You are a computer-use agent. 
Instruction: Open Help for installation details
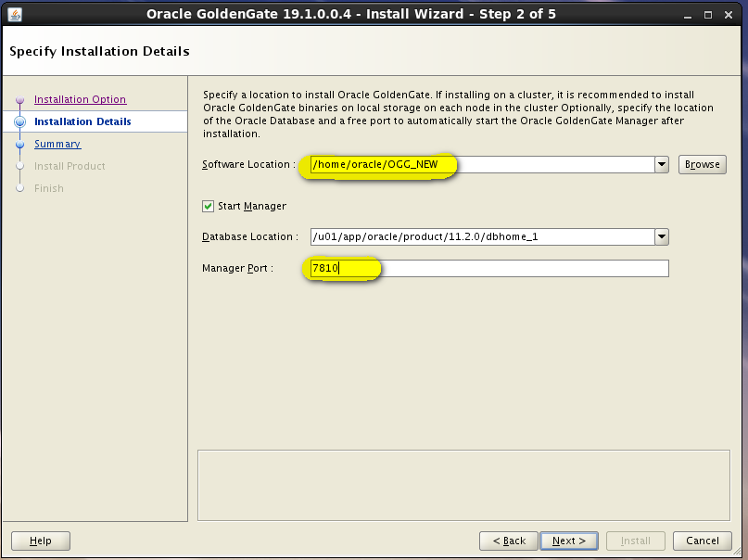coord(40,541)
